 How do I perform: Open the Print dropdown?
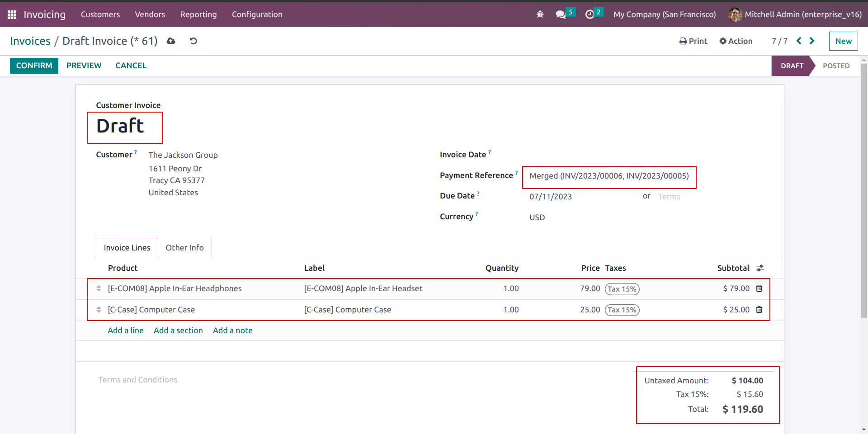click(693, 41)
